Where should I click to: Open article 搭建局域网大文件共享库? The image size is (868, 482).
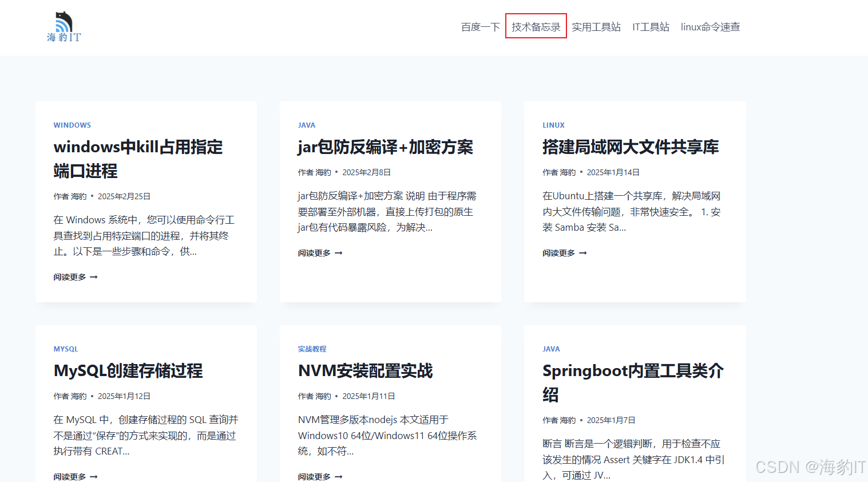point(631,147)
